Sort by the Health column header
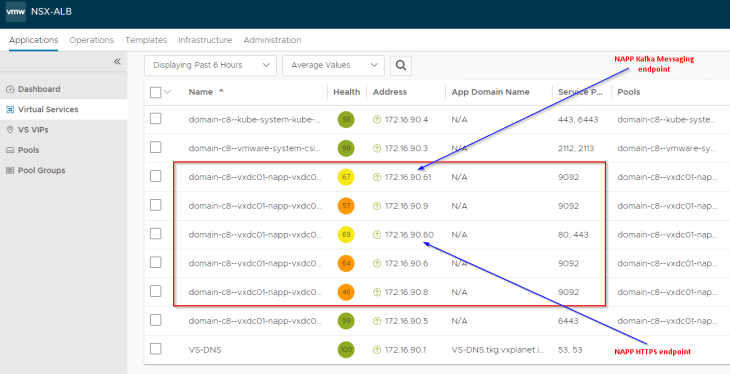The image size is (730, 374). 346,92
